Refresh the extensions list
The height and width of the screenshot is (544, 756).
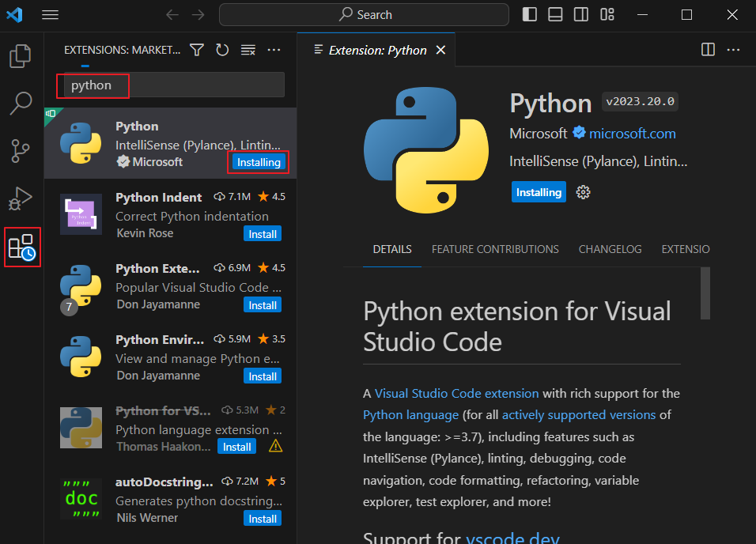(x=222, y=50)
